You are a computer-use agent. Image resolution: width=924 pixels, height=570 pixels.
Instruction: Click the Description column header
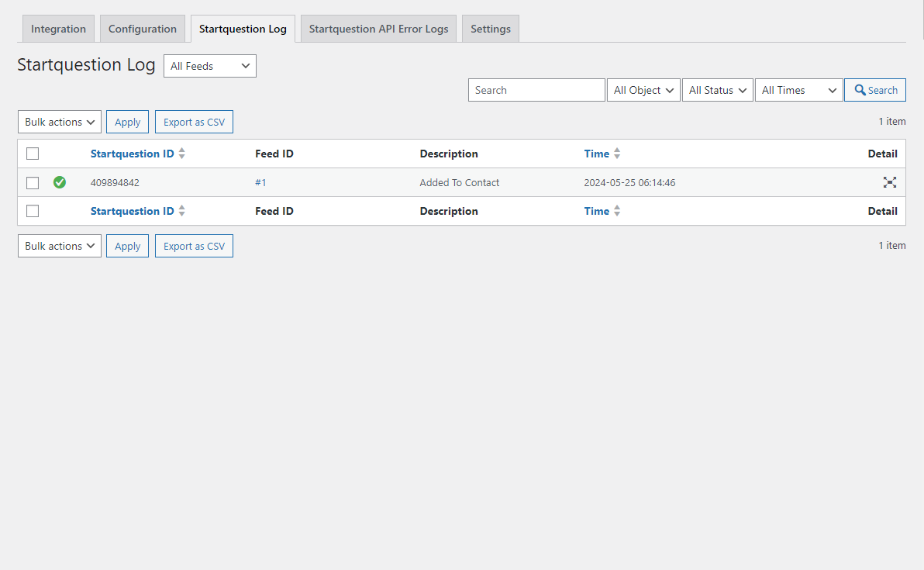click(x=449, y=154)
